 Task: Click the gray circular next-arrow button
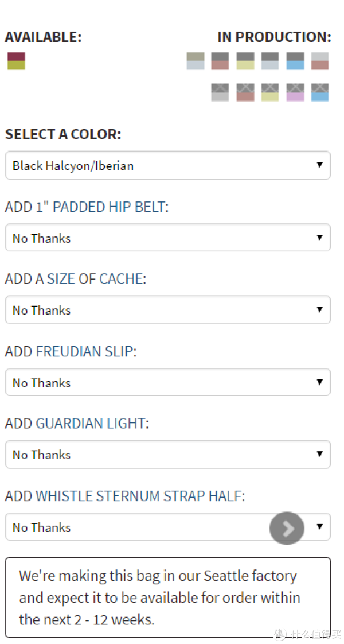coord(287,528)
